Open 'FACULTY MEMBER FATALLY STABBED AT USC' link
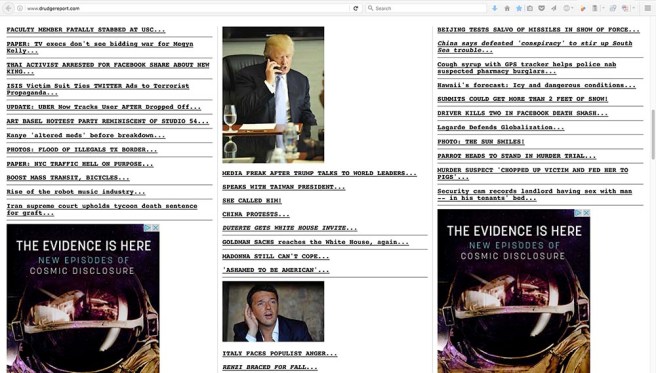Viewport: 656px width, 373px height. click(x=86, y=30)
